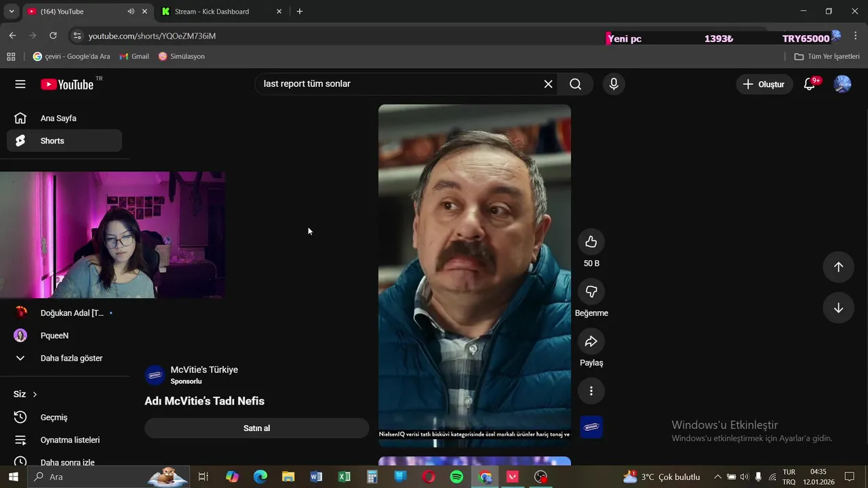This screenshot has height=488, width=868.
Task: Open Task View on the taskbar
Action: 203,477
